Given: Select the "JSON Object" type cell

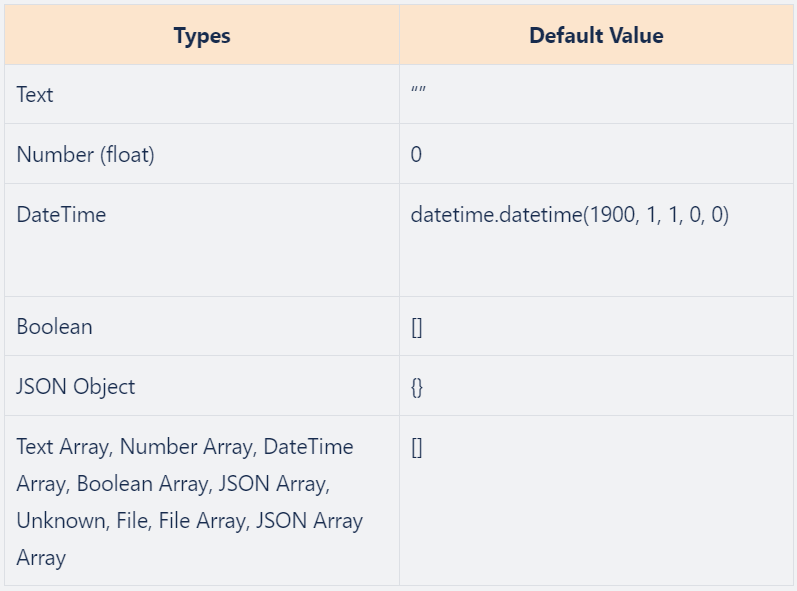Looking at the screenshot, I should pos(75,387).
